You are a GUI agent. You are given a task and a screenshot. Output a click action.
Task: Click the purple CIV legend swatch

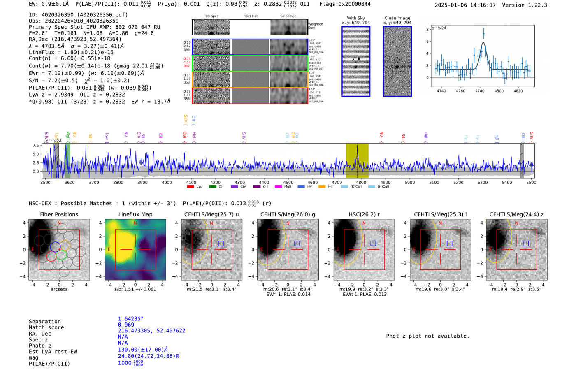pyautogui.click(x=235, y=186)
